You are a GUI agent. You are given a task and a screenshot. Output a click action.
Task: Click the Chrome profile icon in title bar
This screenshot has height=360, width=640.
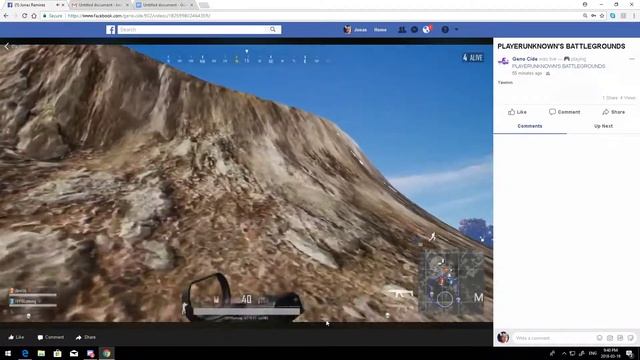pyautogui.click(x=585, y=4)
